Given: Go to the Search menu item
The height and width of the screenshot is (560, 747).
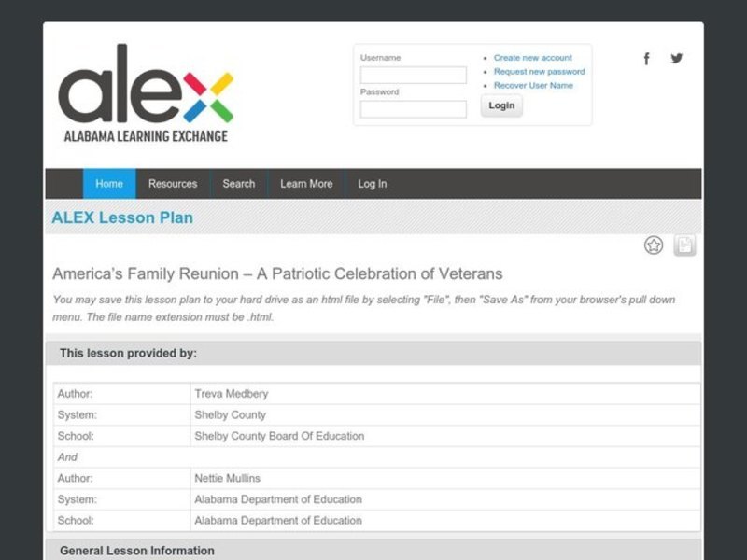Looking at the screenshot, I should pyautogui.click(x=238, y=184).
